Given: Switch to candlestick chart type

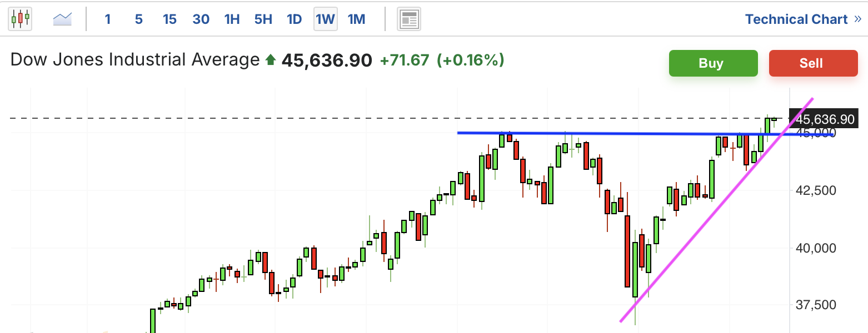Looking at the screenshot, I should 20,19.
